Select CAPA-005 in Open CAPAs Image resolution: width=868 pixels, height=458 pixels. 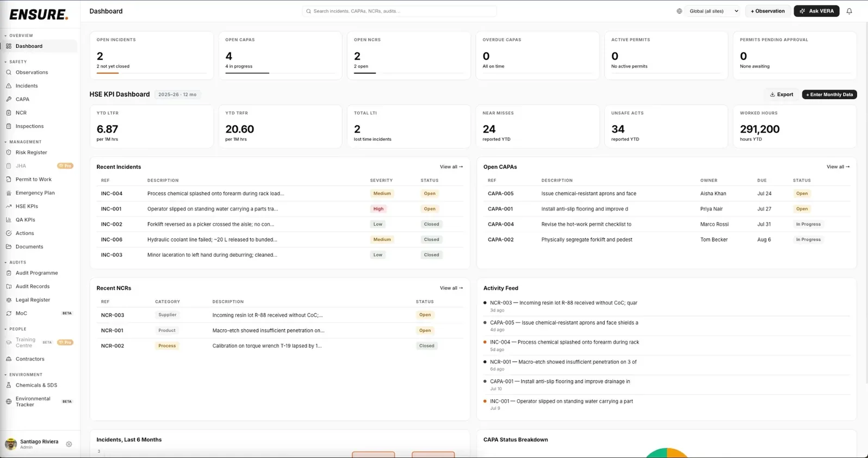[x=667, y=194]
